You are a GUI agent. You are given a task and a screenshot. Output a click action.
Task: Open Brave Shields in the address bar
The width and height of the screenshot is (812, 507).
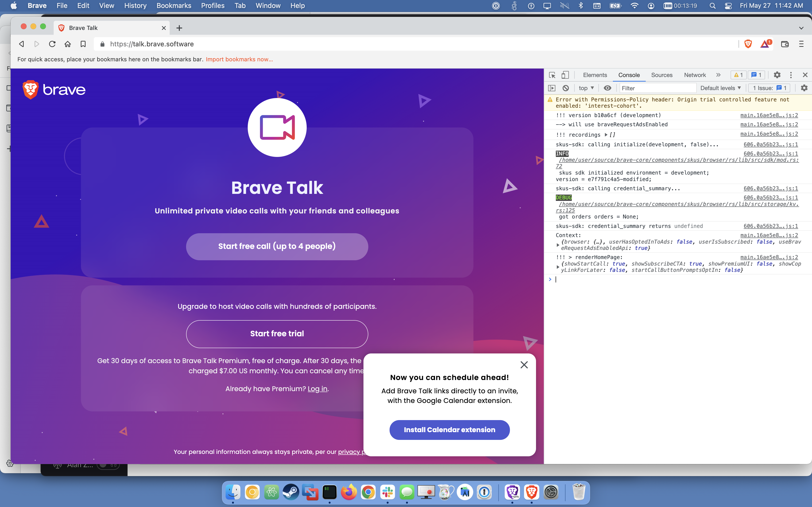point(748,44)
